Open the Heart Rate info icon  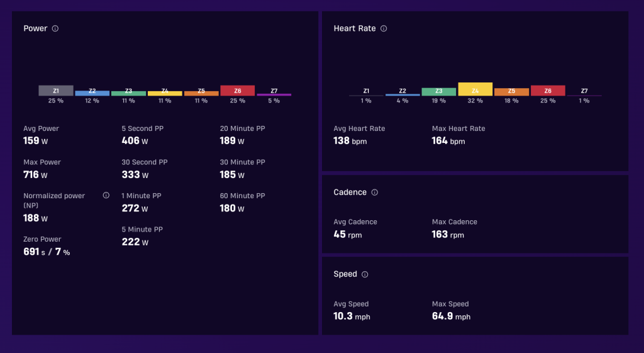click(x=384, y=28)
